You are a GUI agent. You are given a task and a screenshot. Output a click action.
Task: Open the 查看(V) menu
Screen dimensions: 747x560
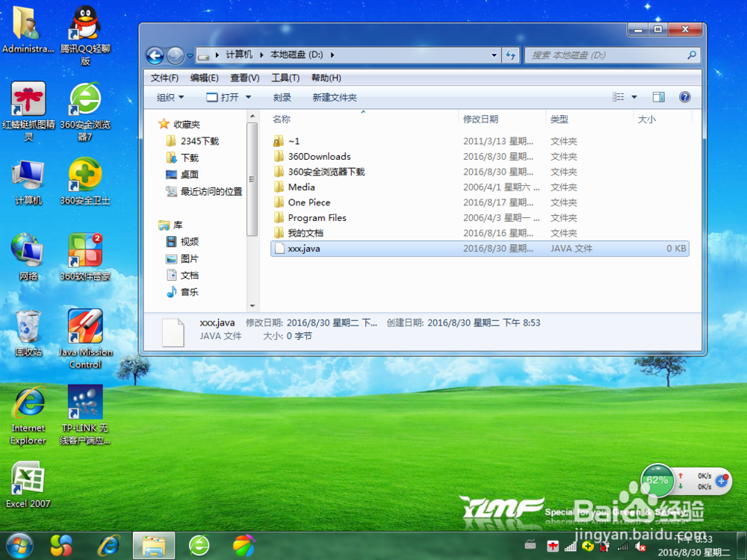[245, 78]
